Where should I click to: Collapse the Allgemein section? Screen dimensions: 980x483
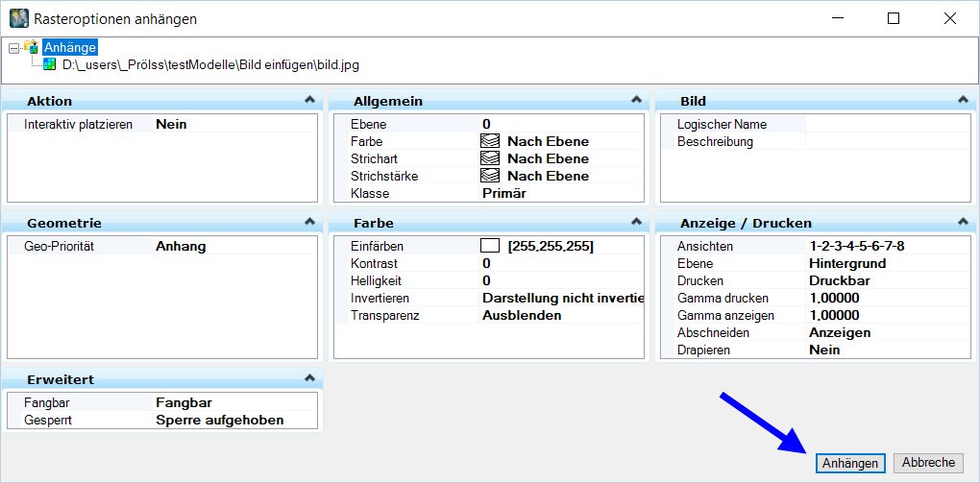click(636, 99)
